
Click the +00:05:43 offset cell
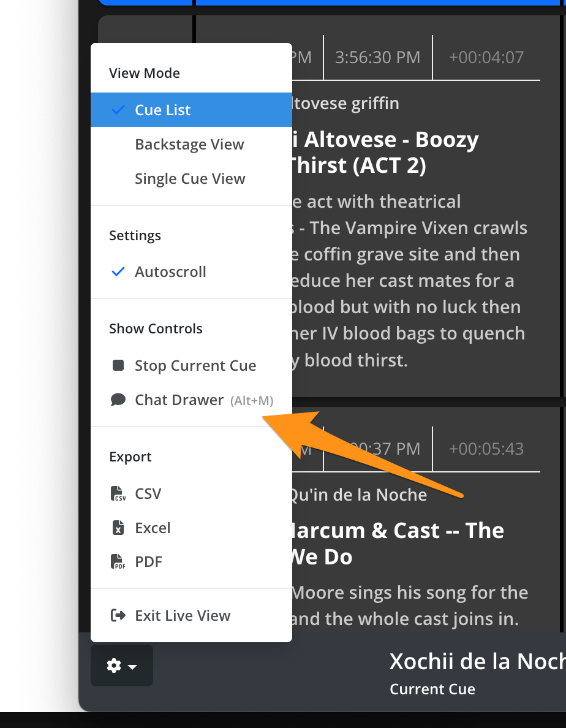coord(486,449)
